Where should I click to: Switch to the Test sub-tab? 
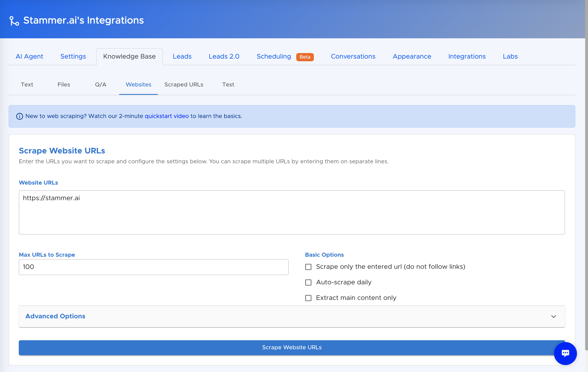[228, 85]
